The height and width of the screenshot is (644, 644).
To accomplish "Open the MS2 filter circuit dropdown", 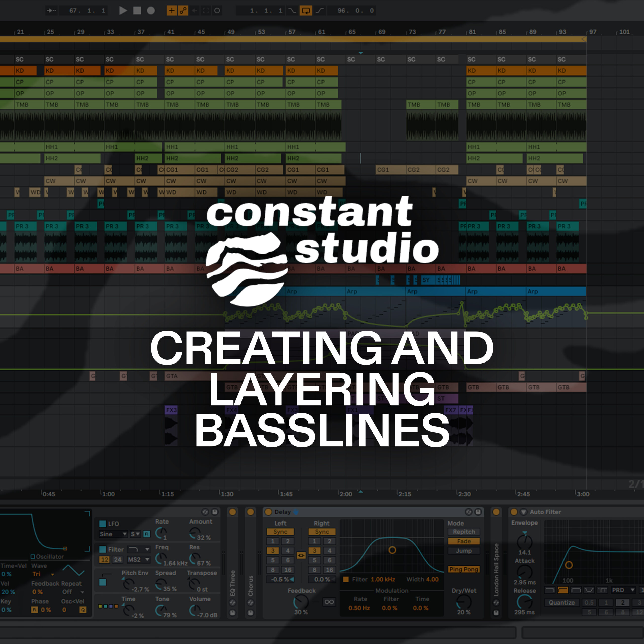I will pos(139,560).
